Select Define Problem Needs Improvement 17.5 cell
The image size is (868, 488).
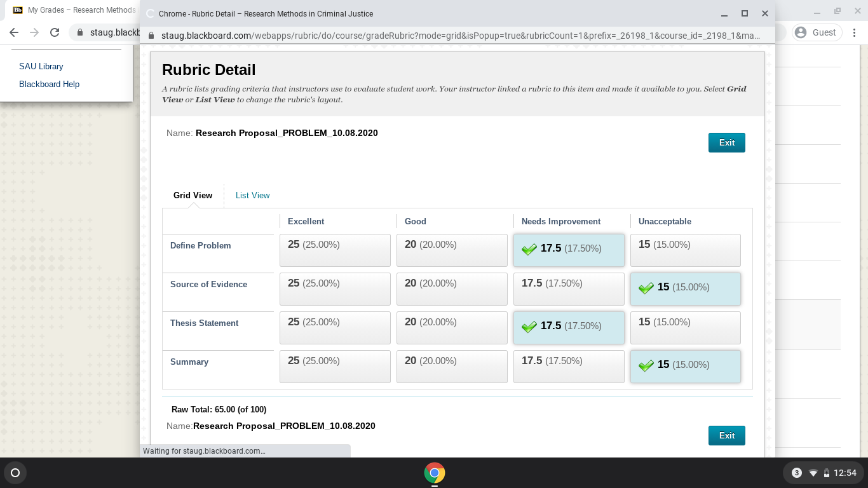click(569, 250)
